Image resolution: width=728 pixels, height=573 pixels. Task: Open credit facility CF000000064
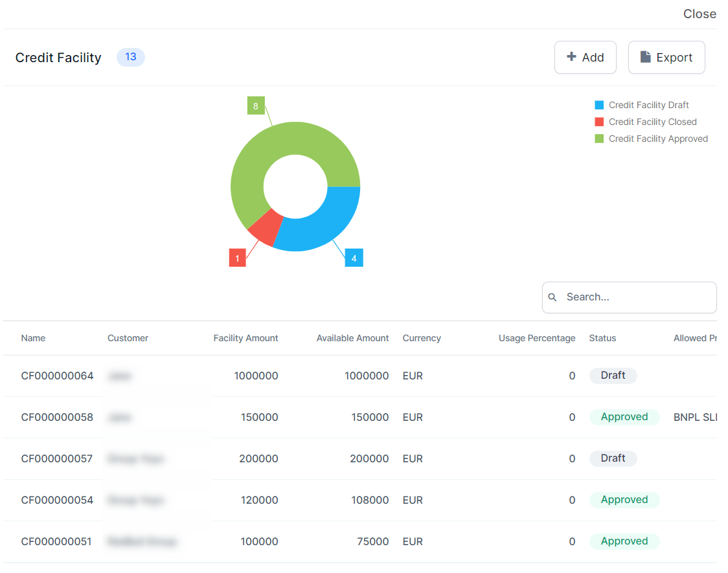point(57,376)
